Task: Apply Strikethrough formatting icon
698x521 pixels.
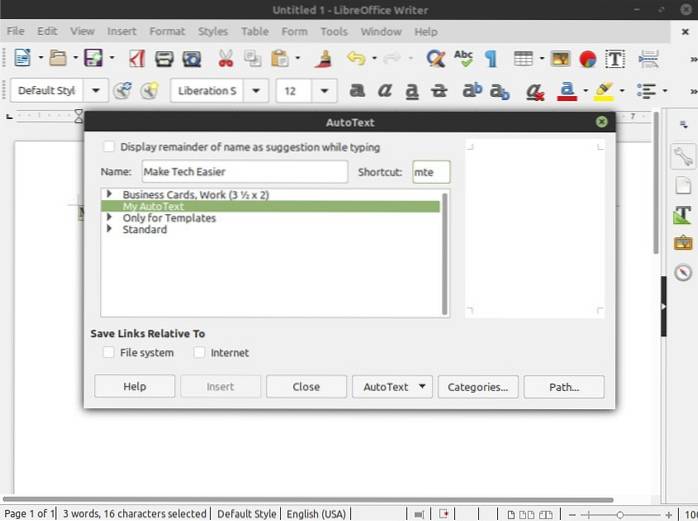Action: pos(439,91)
